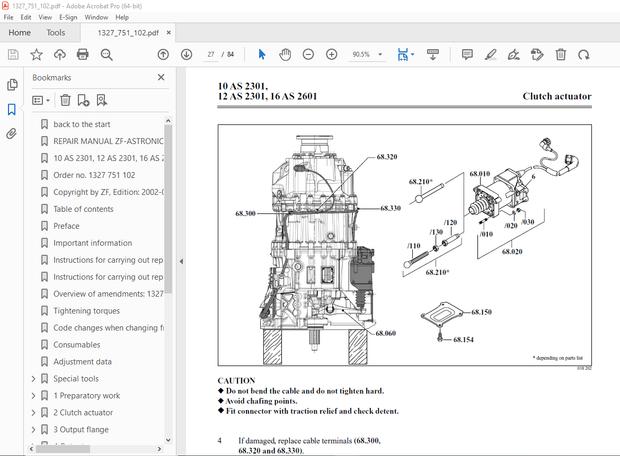
Task: Go to the Table of contents bookmark
Action: click(83, 209)
